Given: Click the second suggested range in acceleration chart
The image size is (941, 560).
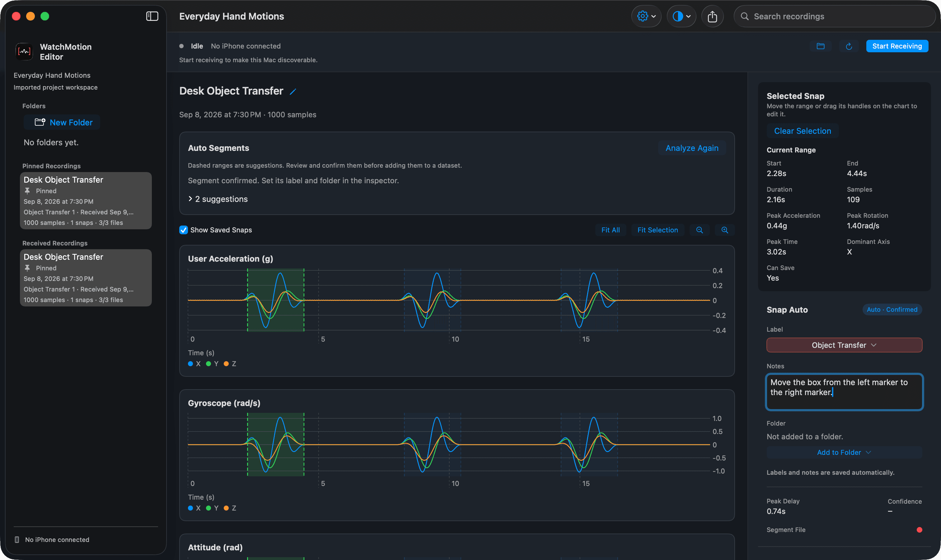Looking at the screenshot, I should 432,300.
